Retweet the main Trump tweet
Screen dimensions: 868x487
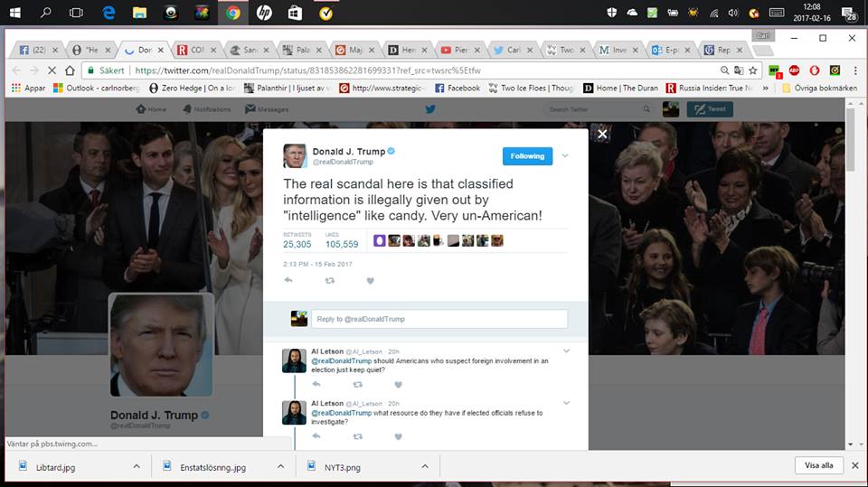point(330,281)
